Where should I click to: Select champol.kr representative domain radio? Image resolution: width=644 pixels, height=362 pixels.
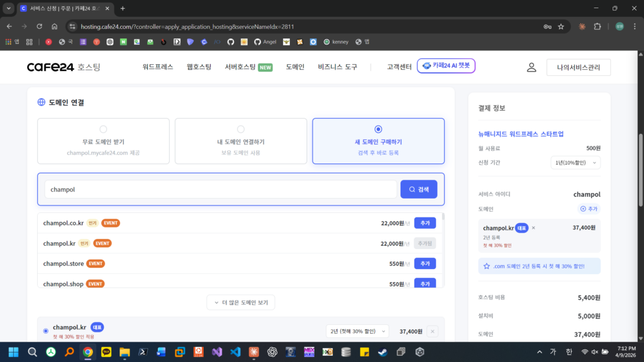point(45,331)
